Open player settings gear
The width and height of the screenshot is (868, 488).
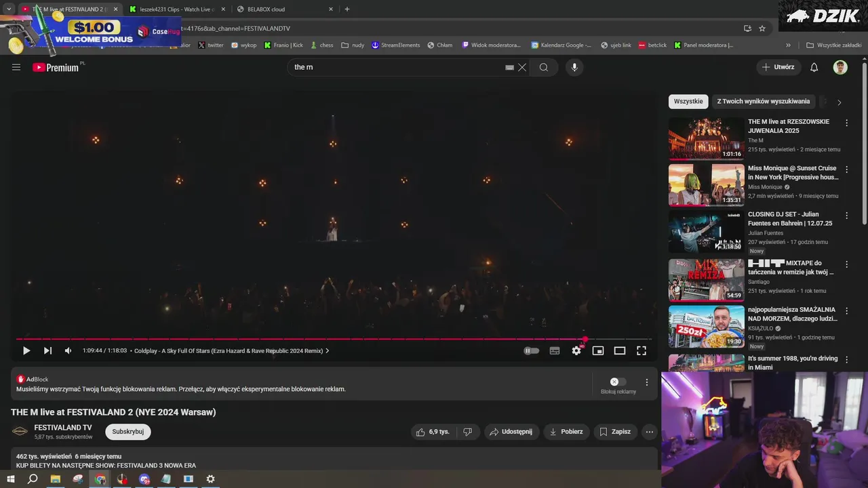(576, 350)
